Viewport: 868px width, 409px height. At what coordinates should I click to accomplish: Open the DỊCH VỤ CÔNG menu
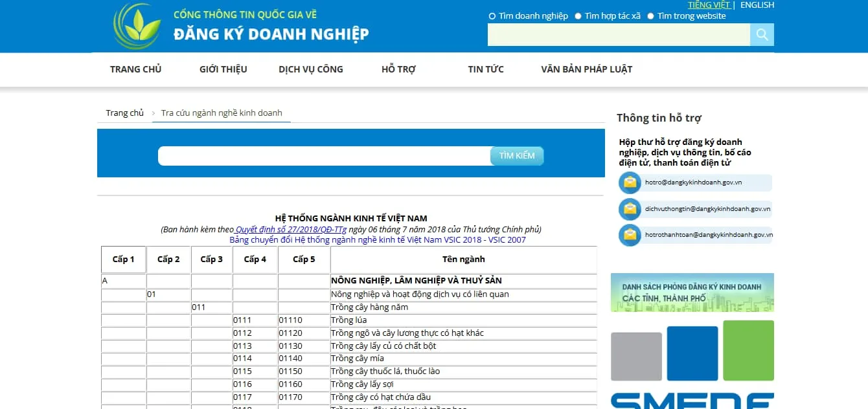(311, 69)
